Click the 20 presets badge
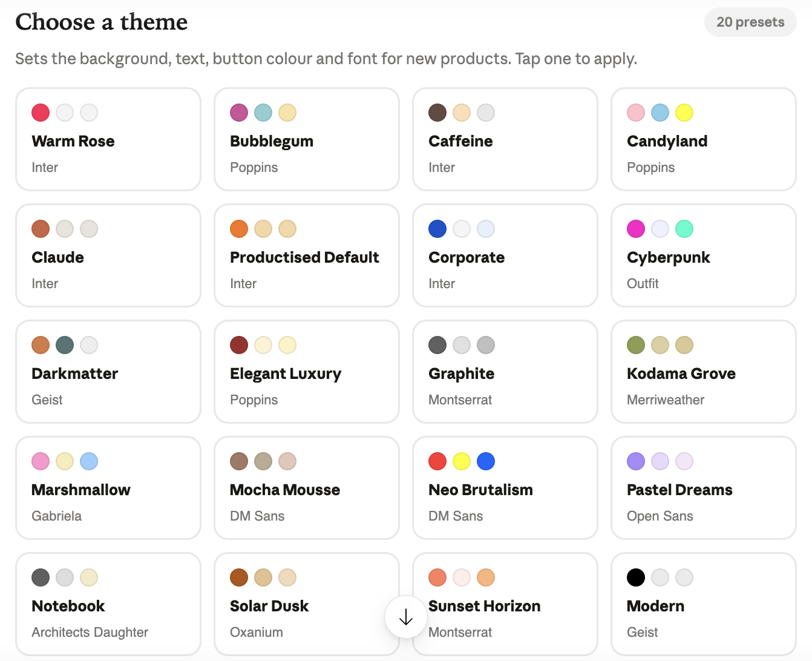Viewport: 812px width, 661px height. (750, 22)
